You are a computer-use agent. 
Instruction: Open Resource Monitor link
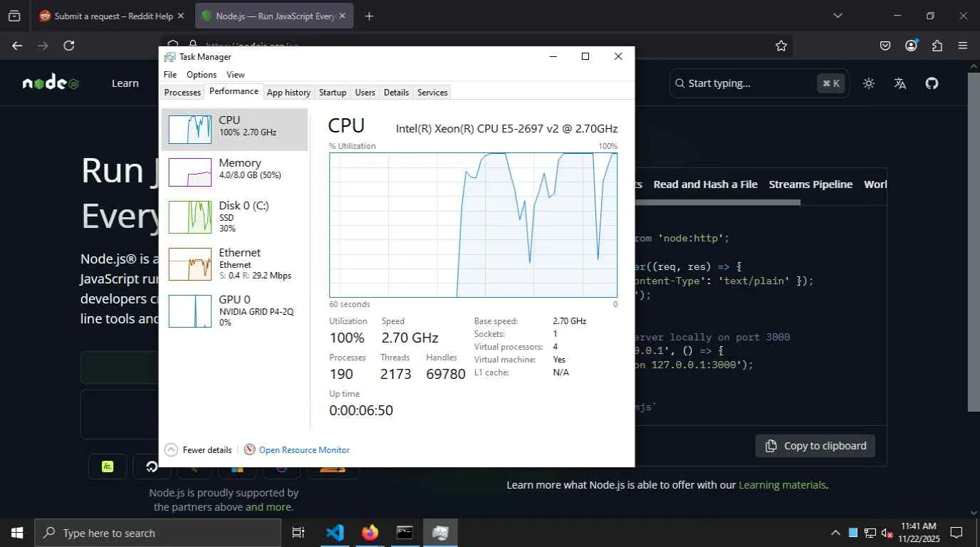(x=304, y=450)
